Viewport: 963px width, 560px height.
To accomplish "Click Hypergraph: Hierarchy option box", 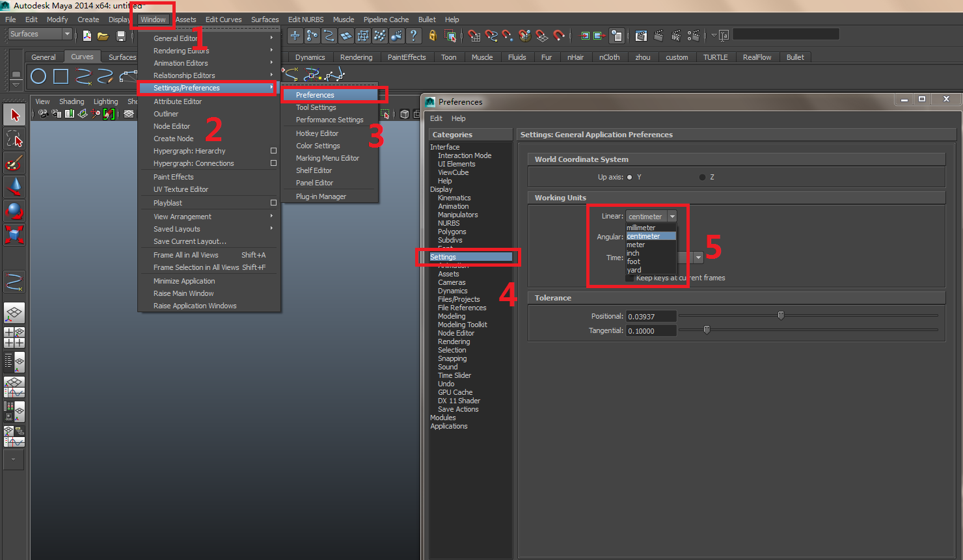I will click(x=273, y=151).
